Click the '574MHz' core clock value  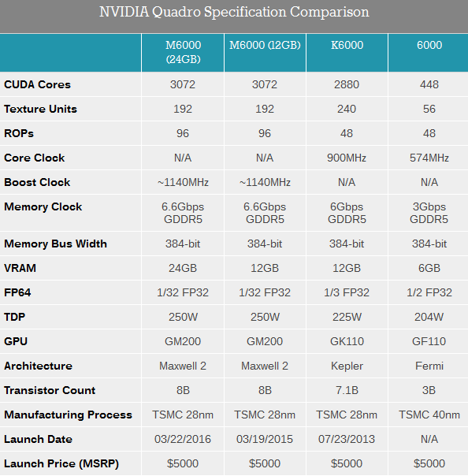pos(429,158)
